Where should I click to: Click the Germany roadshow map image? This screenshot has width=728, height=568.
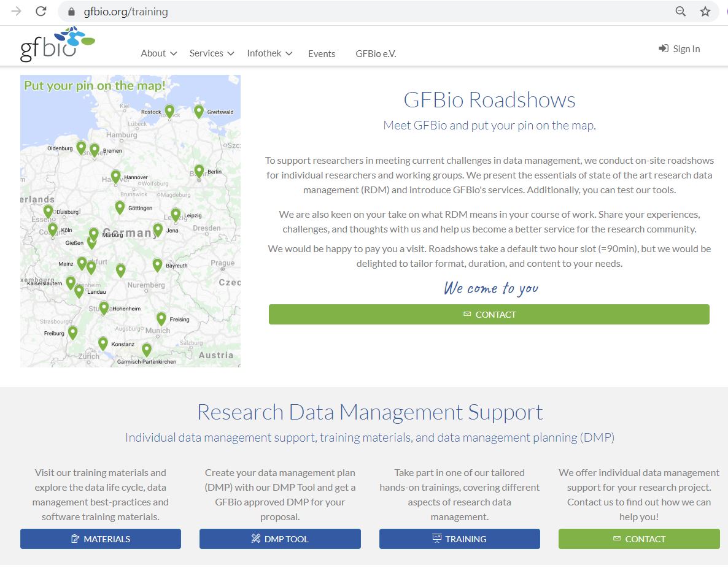[131, 221]
